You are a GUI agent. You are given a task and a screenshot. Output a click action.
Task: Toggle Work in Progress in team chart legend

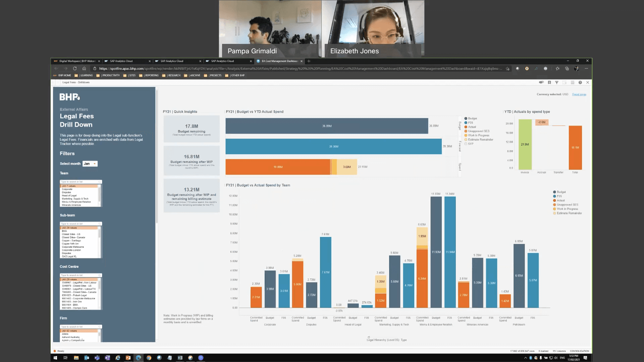(x=567, y=209)
